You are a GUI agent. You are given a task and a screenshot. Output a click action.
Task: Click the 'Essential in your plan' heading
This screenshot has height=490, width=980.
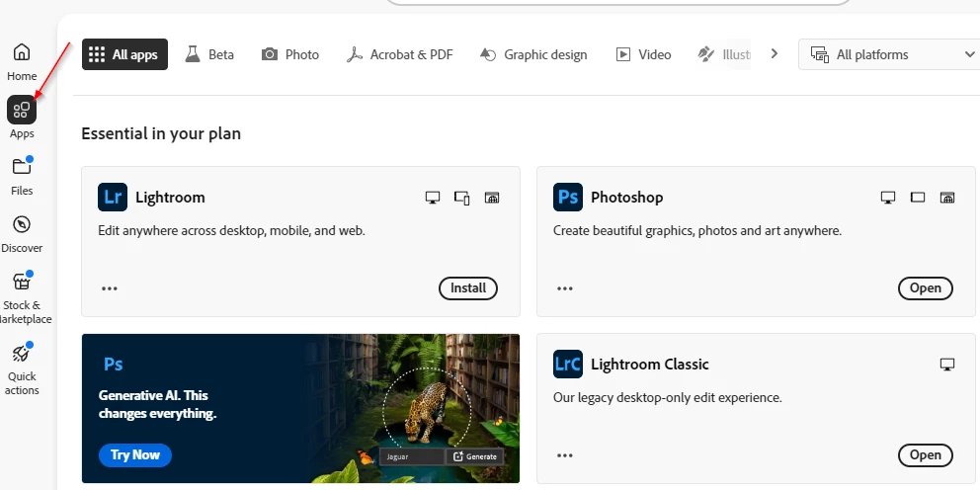coord(161,133)
